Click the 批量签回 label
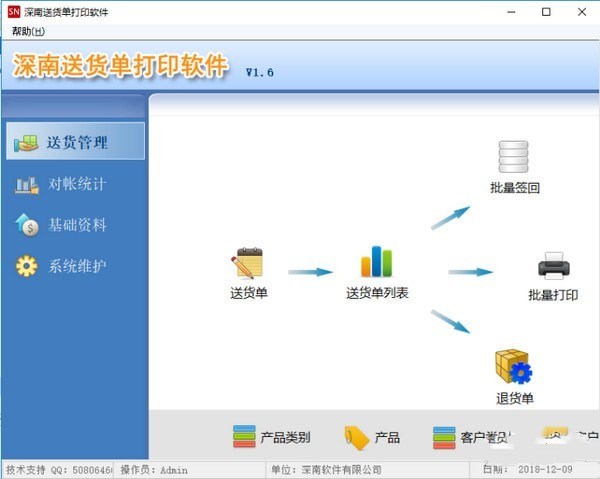This screenshot has width=600, height=479. coord(515,188)
